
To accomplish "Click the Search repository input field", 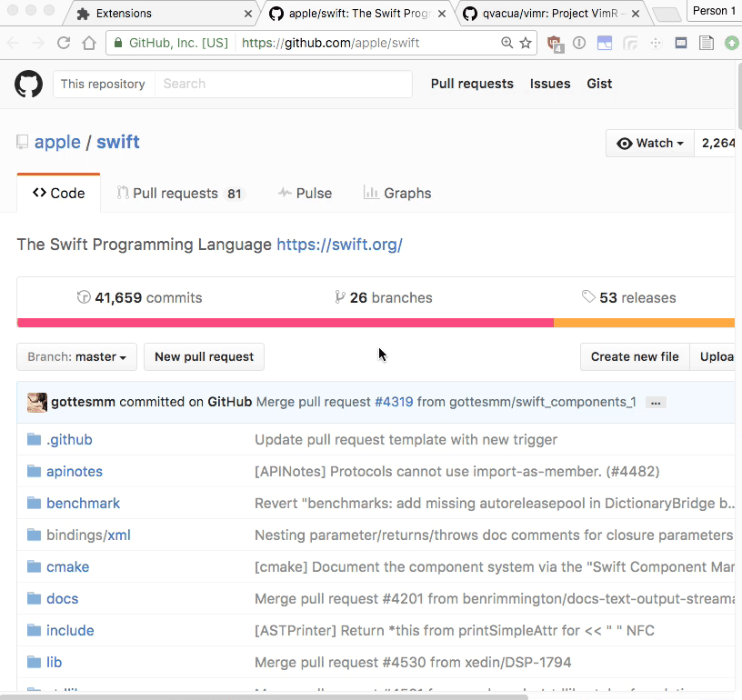I will coord(283,84).
